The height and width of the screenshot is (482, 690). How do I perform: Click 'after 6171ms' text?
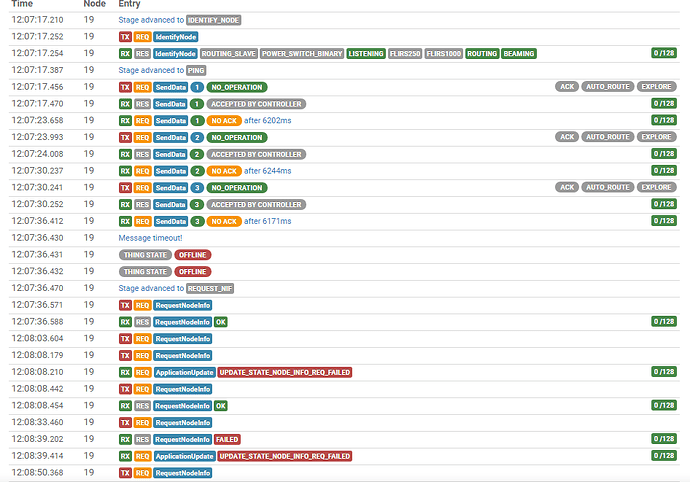pyautogui.click(x=268, y=221)
